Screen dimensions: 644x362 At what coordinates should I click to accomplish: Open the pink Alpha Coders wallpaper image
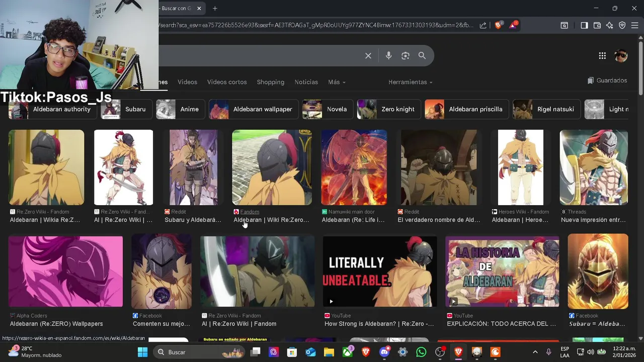tap(65, 271)
